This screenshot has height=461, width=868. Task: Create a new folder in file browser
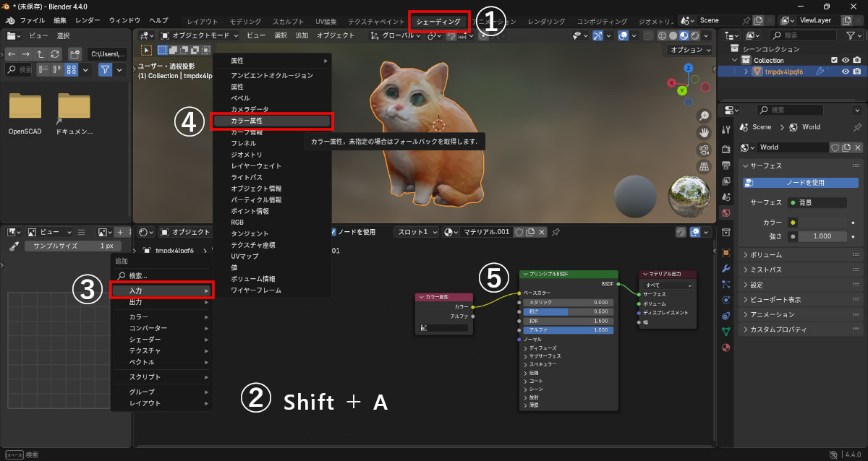point(75,54)
